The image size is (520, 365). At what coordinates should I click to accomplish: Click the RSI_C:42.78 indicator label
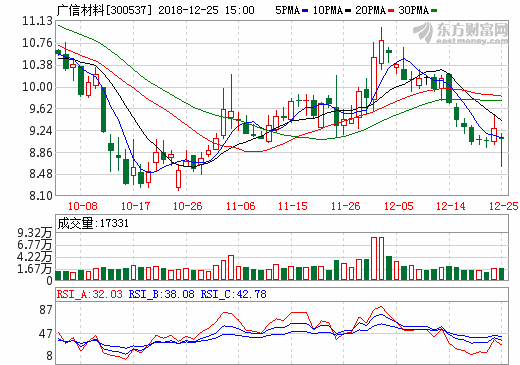pos(233,294)
